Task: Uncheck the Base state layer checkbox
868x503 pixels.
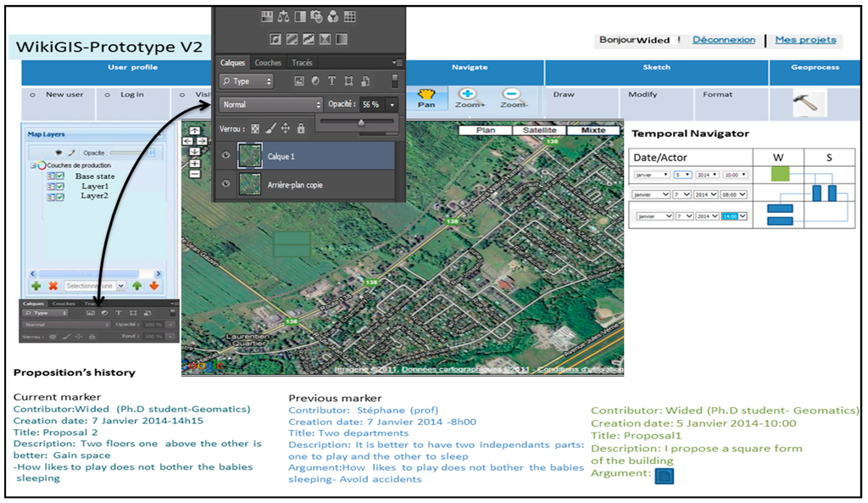Action: coord(60,176)
